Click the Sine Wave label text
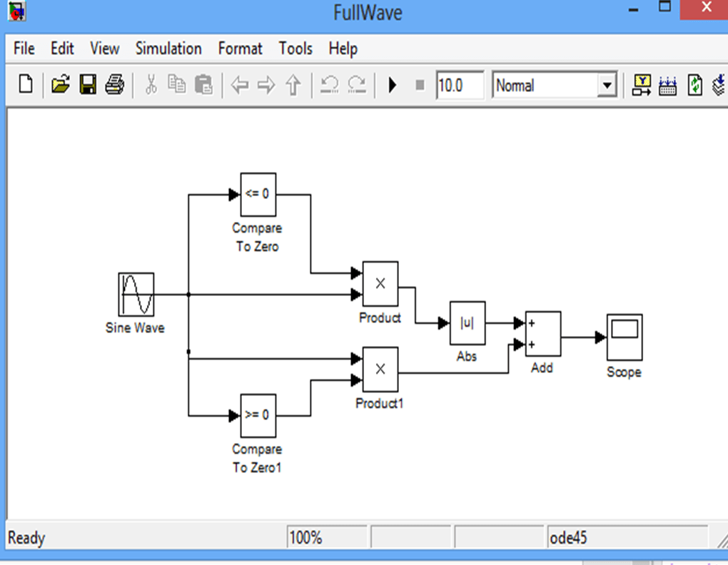Viewport: 728px width, 565px height. [x=135, y=327]
